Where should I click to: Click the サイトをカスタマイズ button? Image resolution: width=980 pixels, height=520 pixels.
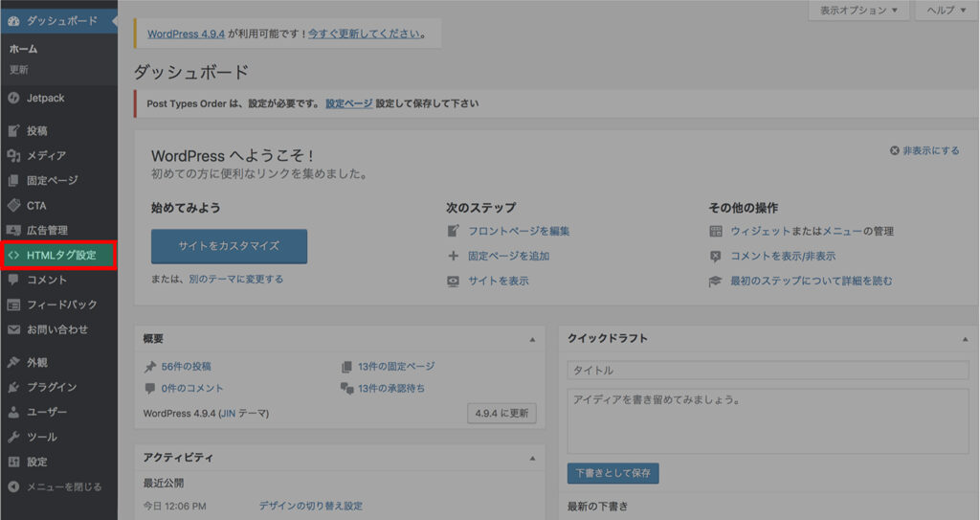[x=229, y=246]
